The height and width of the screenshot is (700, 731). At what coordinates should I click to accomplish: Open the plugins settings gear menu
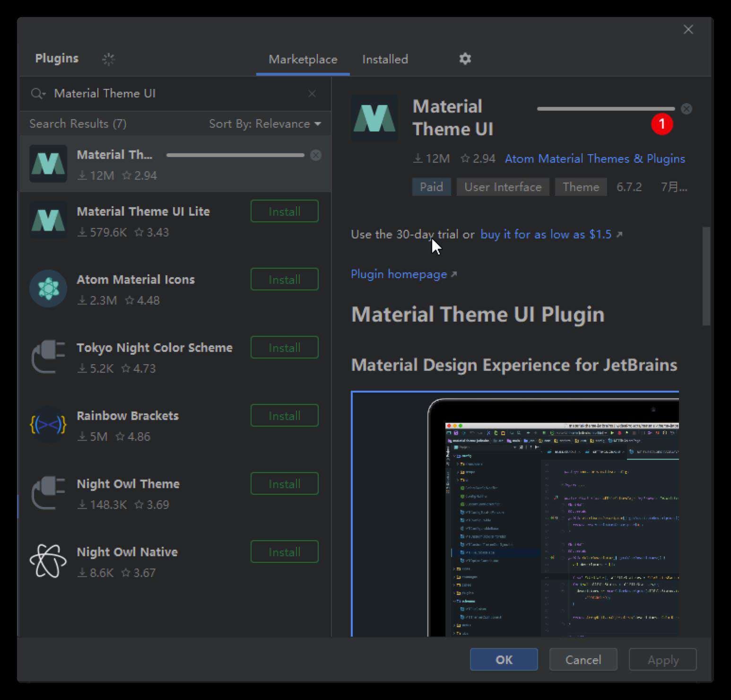(465, 59)
